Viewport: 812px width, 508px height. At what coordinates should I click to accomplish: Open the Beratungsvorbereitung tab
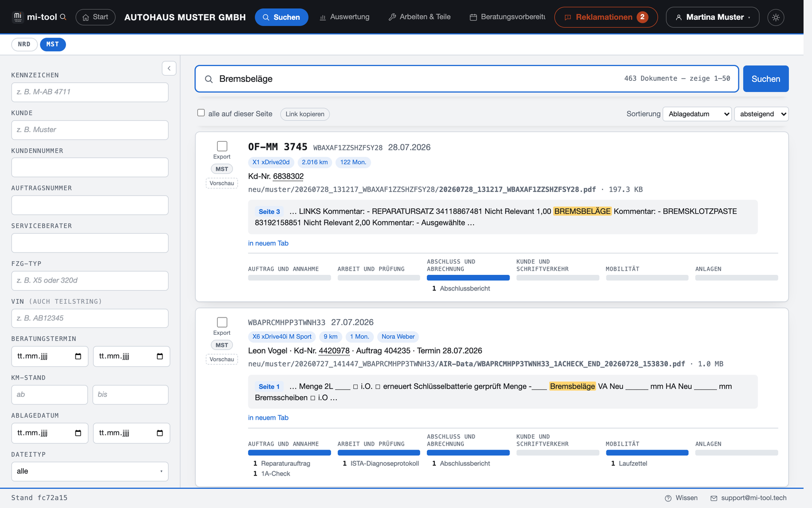(x=507, y=17)
